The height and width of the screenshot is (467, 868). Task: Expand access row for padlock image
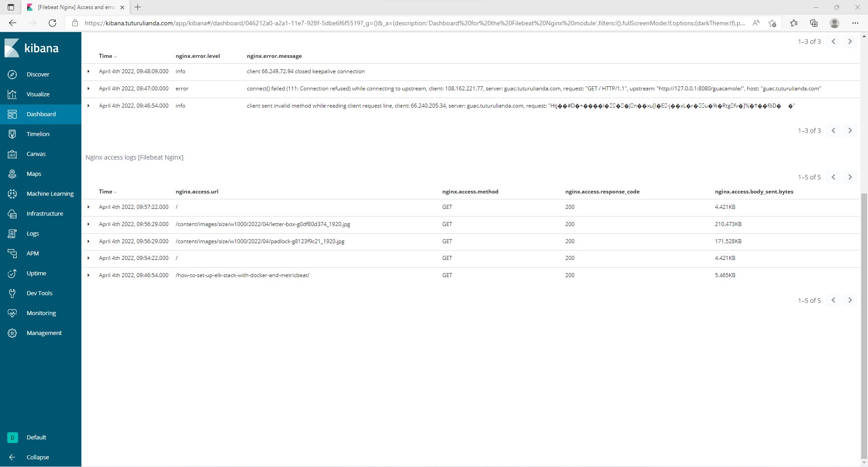(x=89, y=241)
